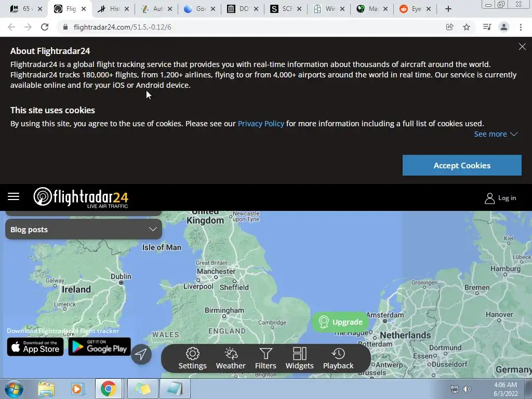Open a new browser tab

[x=448, y=9]
